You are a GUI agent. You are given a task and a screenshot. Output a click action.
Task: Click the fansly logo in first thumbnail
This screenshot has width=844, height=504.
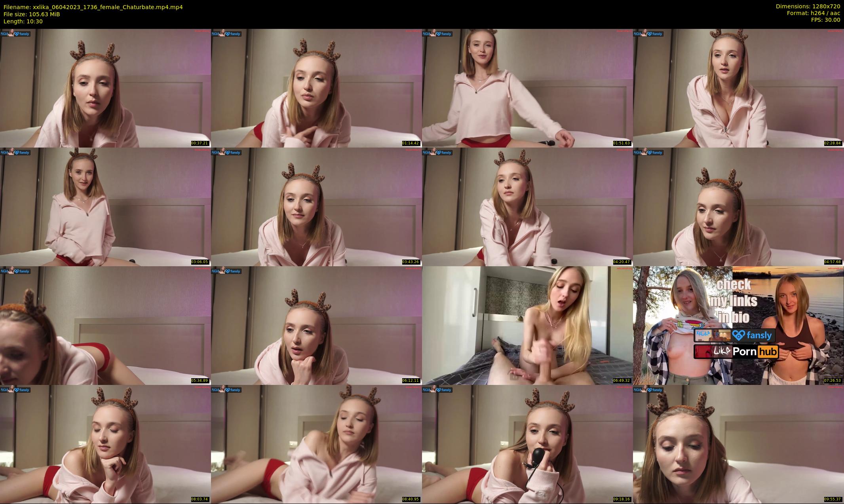(22, 34)
